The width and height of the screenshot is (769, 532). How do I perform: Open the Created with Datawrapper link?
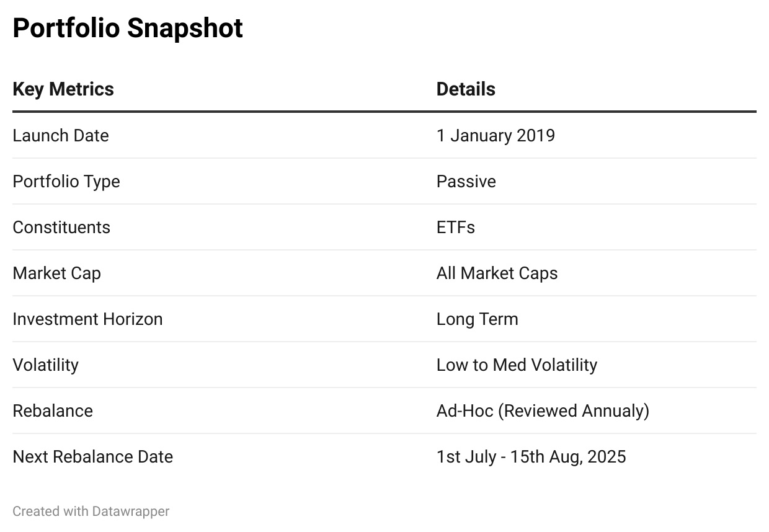coord(91,512)
